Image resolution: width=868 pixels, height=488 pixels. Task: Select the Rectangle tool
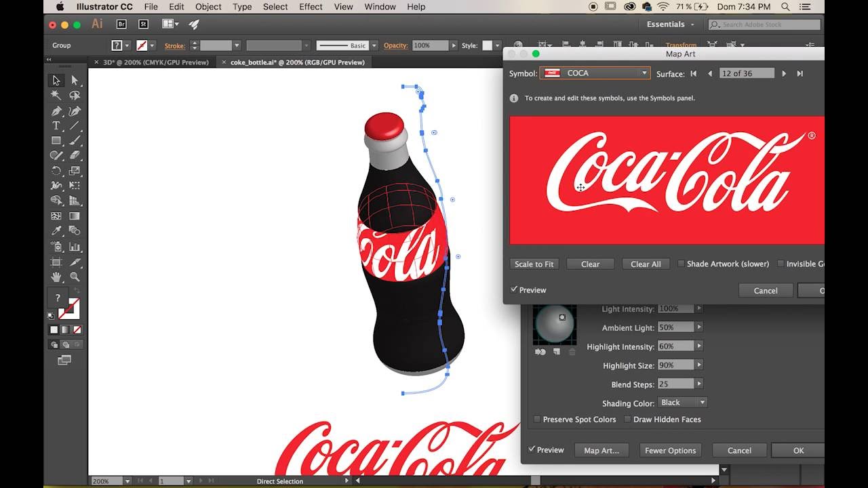pyautogui.click(x=56, y=141)
